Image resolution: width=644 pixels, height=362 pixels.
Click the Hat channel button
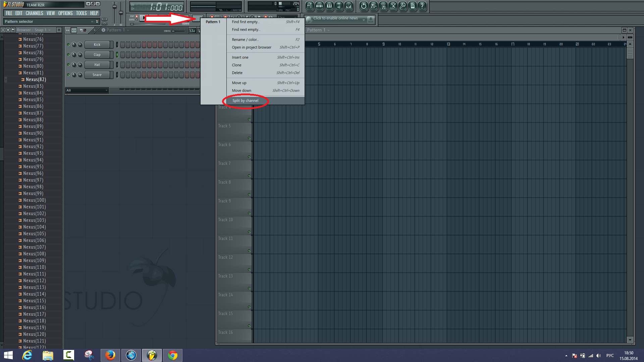point(97,65)
